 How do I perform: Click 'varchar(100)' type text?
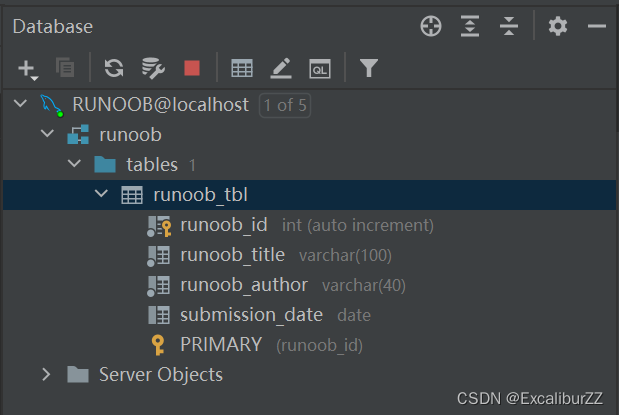click(x=345, y=255)
